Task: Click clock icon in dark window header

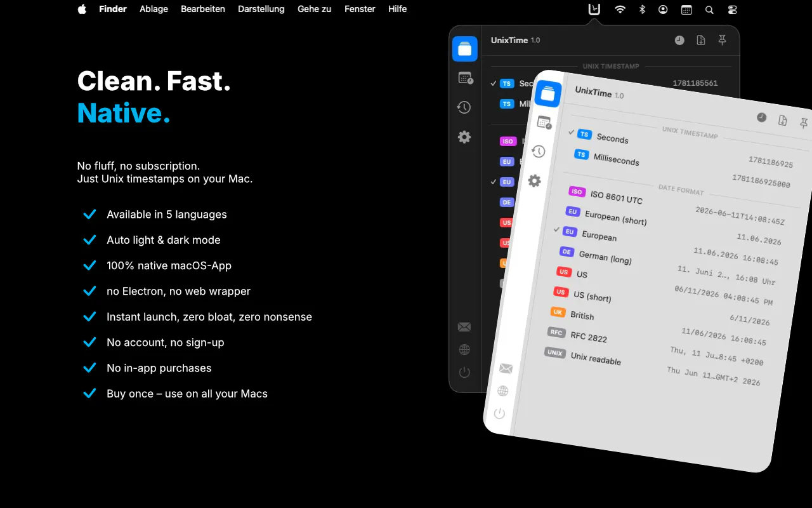Action: 679,40
